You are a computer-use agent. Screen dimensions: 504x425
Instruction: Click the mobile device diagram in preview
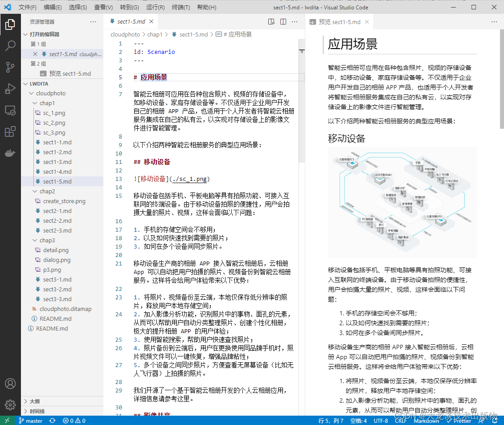402,202
